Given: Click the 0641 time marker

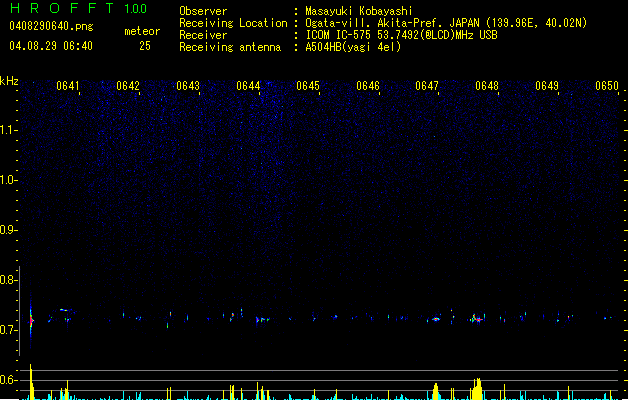Looking at the screenshot, I should (68, 86).
